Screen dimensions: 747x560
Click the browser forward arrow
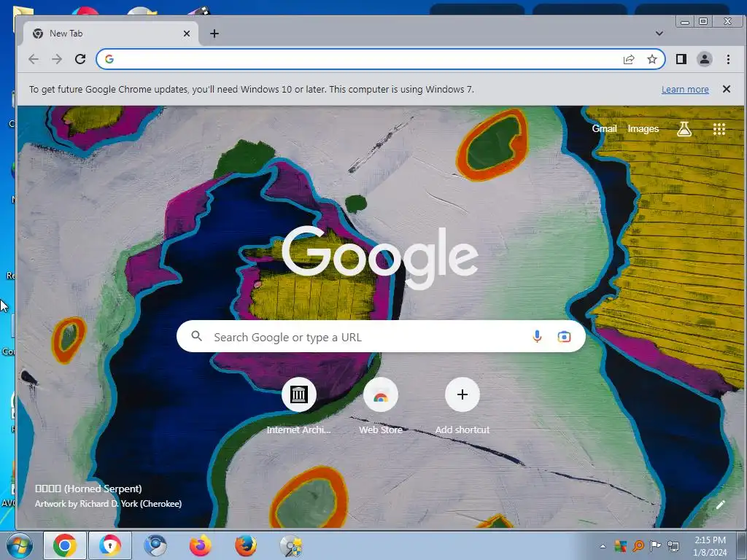[57, 59]
